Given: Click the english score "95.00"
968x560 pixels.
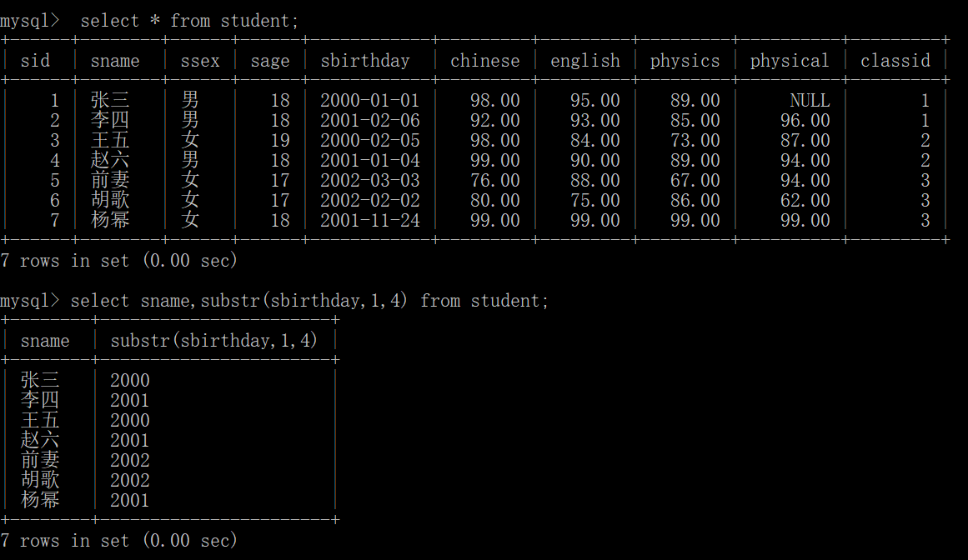Looking at the screenshot, I should [594, 100].
